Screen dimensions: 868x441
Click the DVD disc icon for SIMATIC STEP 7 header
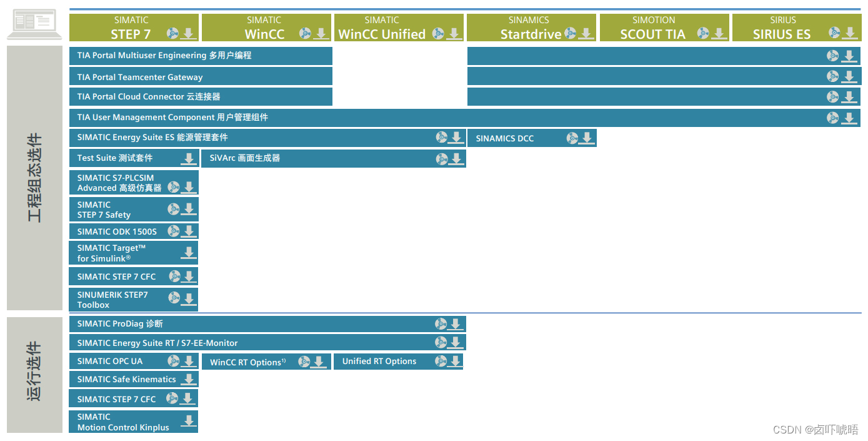[x=173, y=33]
